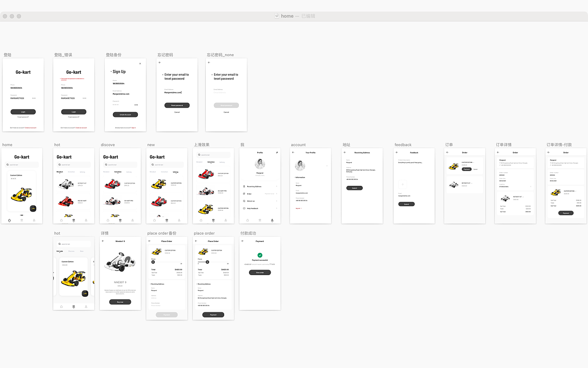Viewport: 588px width, 368px height.
Task: Click Create Account button on sign up artboard
Action: click(125, 115)
